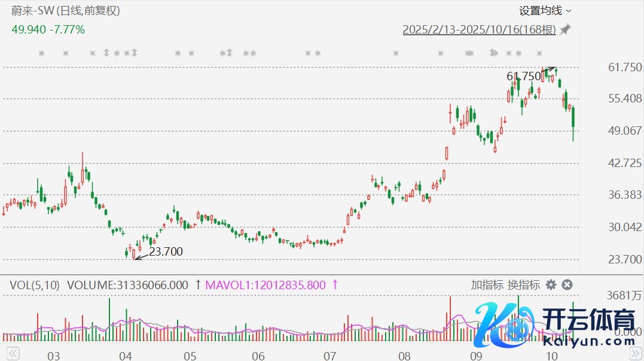Screen dimensions: 644x361
Task: Click the leftmost event marker above chart
Action: [x=41, y=53]
